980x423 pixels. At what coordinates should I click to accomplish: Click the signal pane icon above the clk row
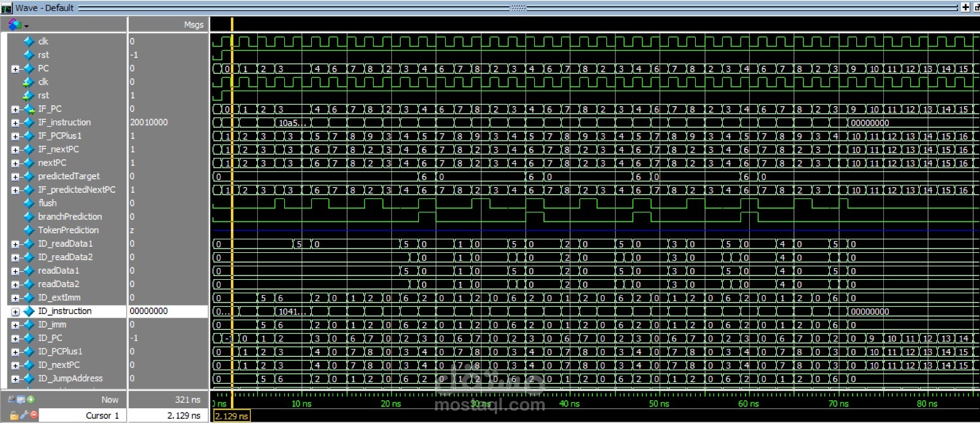click(x=14, y=24)
